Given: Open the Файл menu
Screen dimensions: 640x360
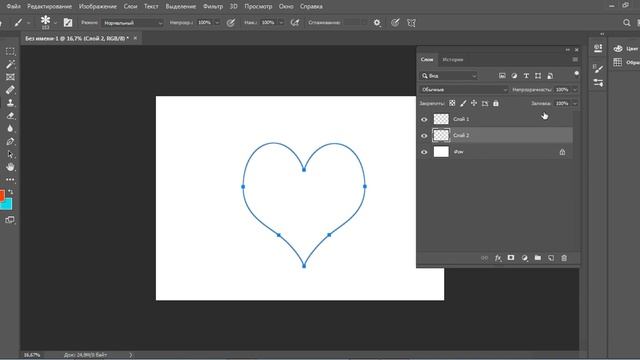Looking at the screenshot, I should tap(13, 7).
